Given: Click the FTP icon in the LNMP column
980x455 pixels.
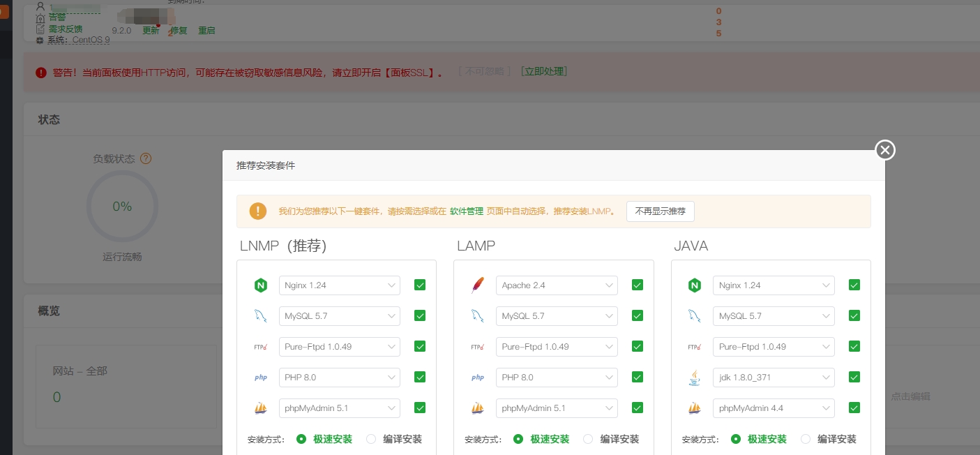Looking at the screenshot, I should click(261, 346).
